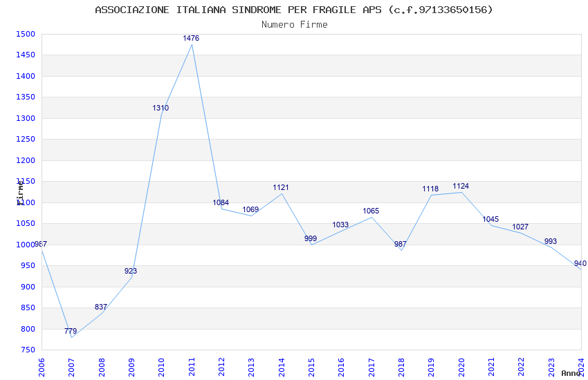Select the y-axis value 750
The image size is (588, 380).
click(28, 350)
